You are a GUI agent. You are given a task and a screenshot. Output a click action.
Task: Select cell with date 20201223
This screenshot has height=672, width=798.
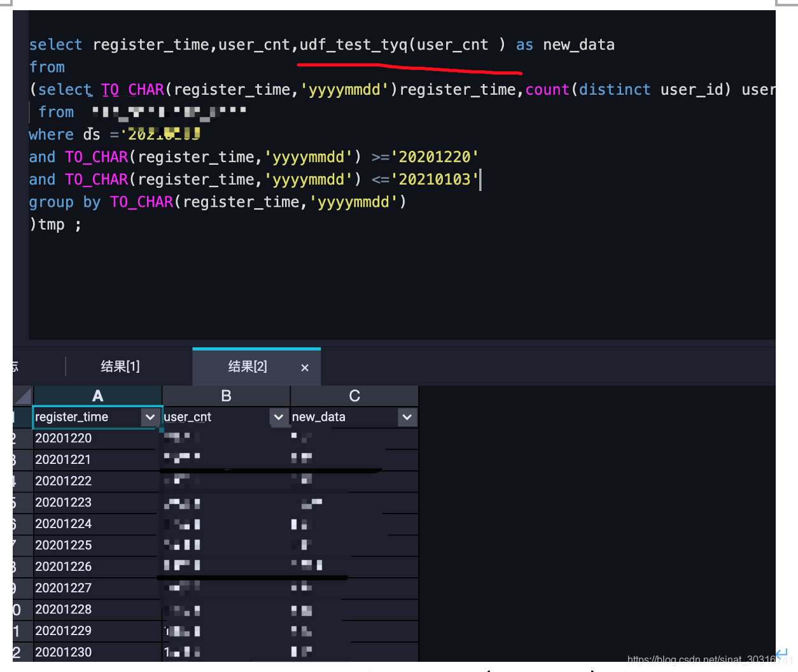point(97,503)
